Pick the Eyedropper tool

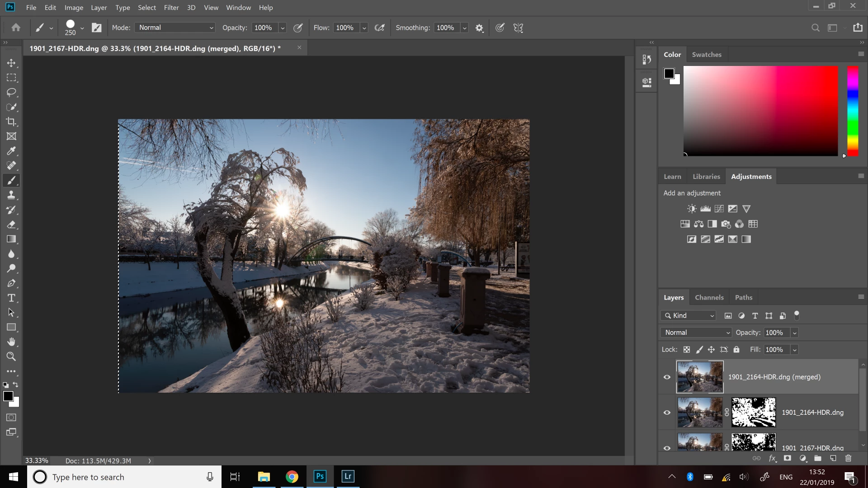click(11, 151)
